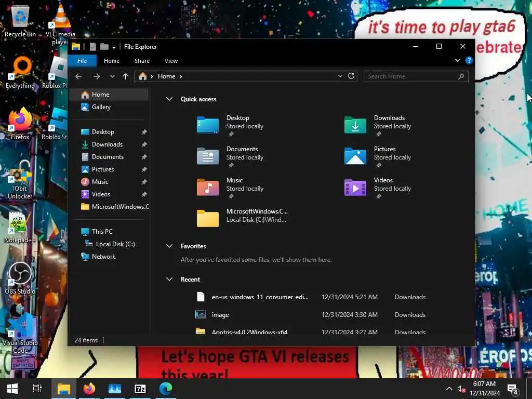Click Home breadcrumb in address bar
This screenshot has height=399, width=532.
(166, 76)
